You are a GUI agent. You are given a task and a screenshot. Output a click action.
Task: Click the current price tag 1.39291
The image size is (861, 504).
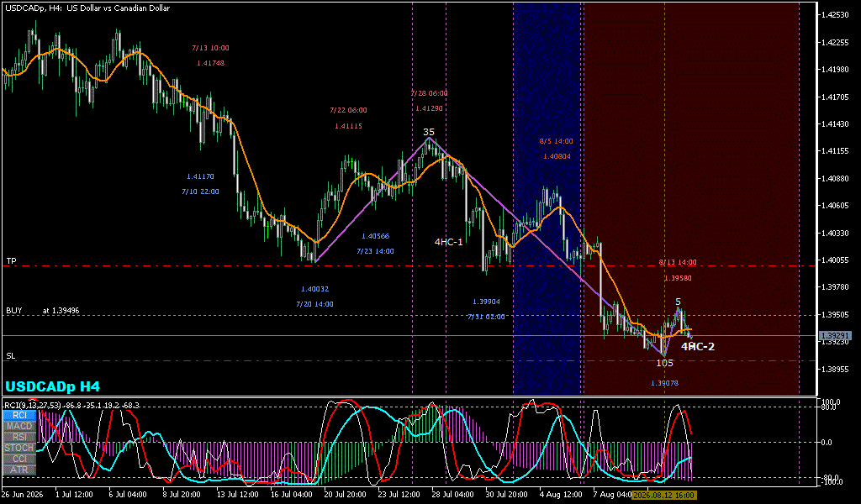[835, 336]
